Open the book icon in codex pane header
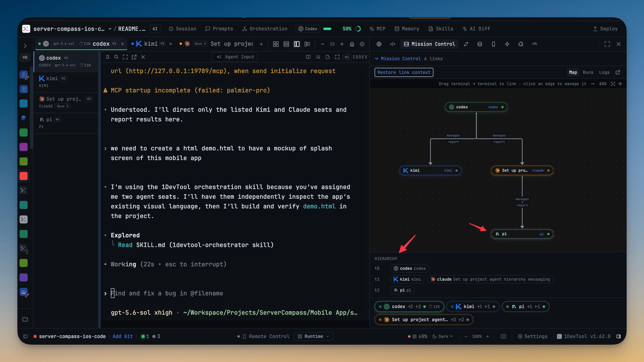Screen dimensions: 644x362 pyautogui.click(x=308, y=57)
